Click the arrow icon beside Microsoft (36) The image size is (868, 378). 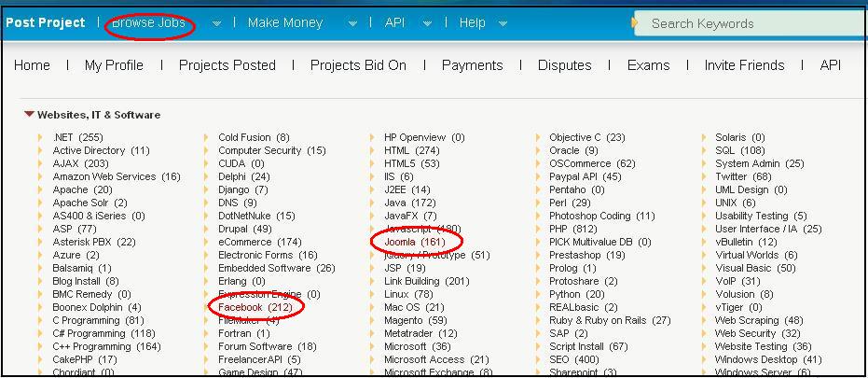(x=372, y=346)
